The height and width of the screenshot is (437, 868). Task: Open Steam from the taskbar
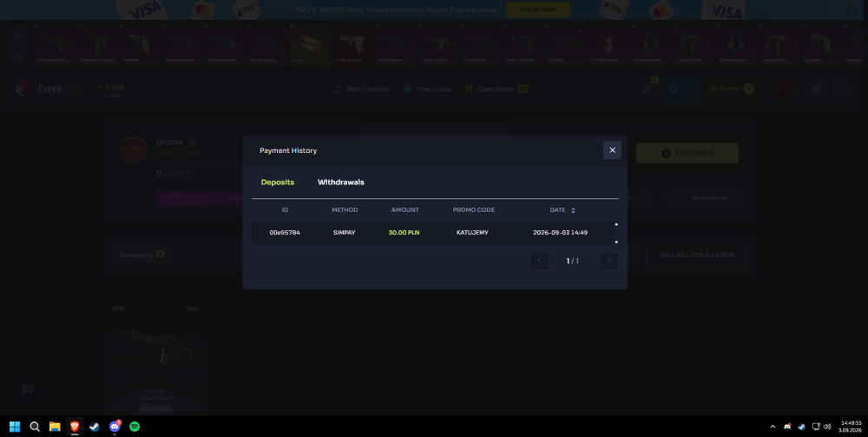[x=95, y=427]
